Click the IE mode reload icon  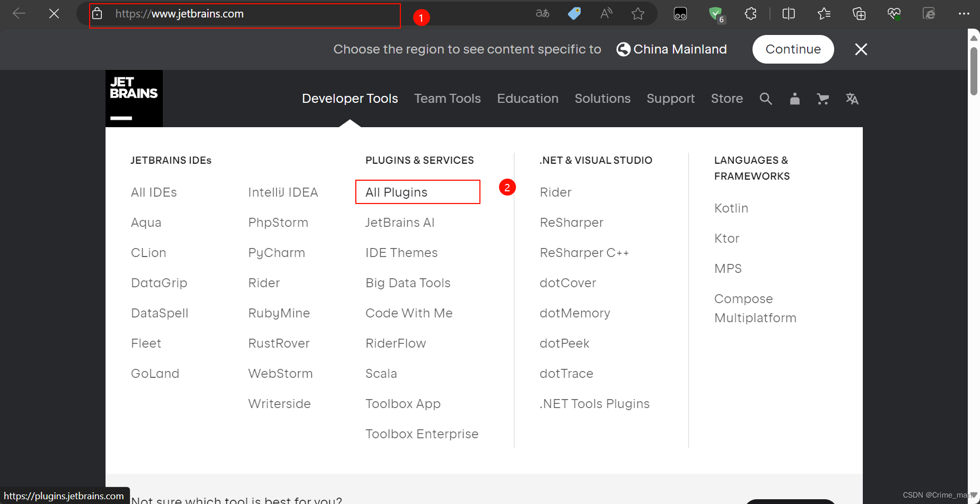coord(929,14)
